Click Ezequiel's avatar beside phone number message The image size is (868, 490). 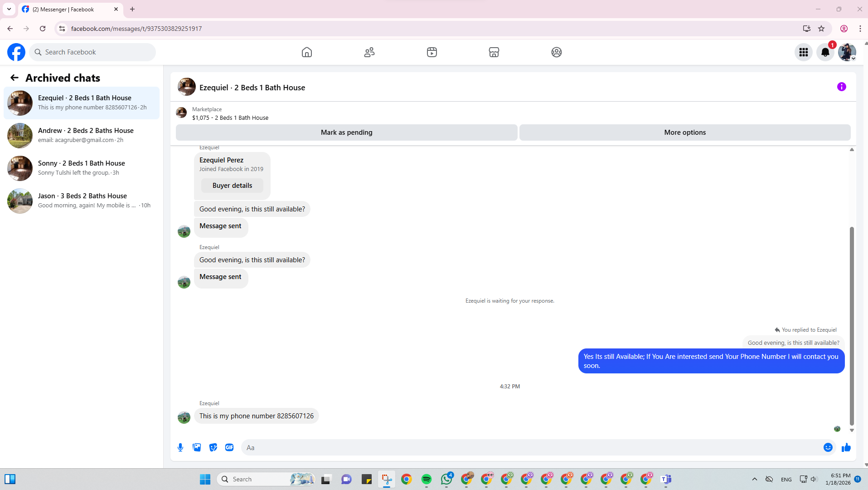click(184, 417)
